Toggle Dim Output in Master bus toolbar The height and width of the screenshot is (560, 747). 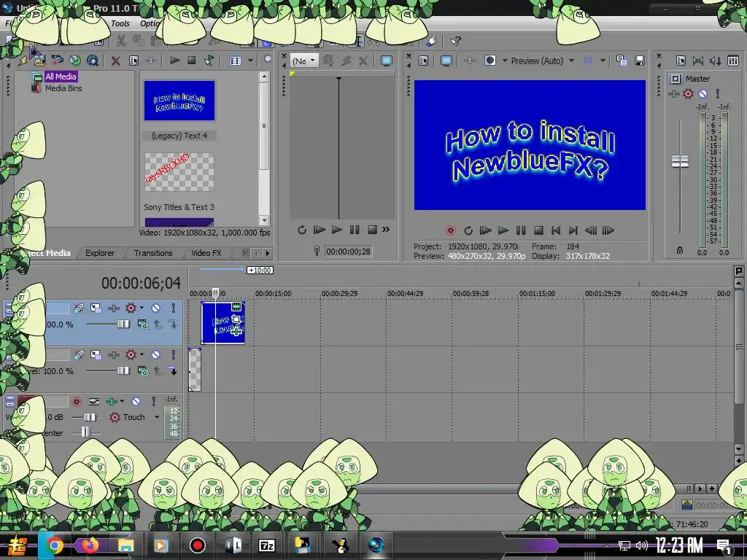coord(715,61)
